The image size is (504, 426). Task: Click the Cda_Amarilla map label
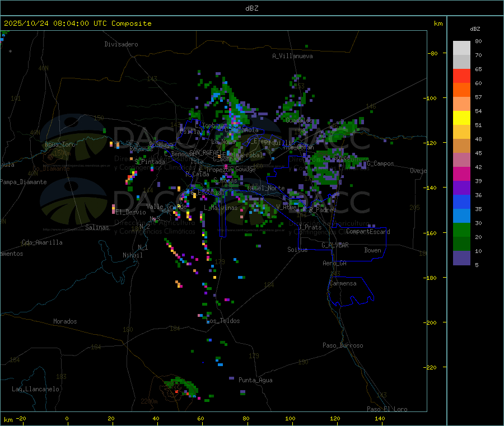tap(42, 242)
